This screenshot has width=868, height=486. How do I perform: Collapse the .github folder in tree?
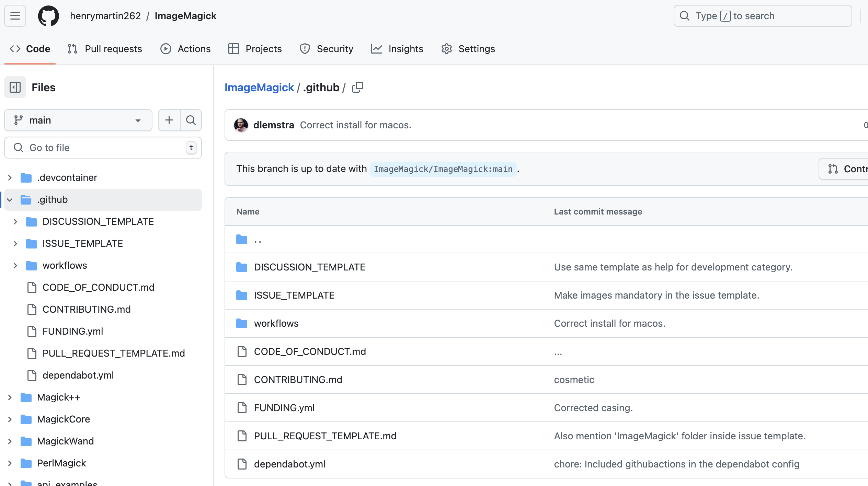pos(10,200)
